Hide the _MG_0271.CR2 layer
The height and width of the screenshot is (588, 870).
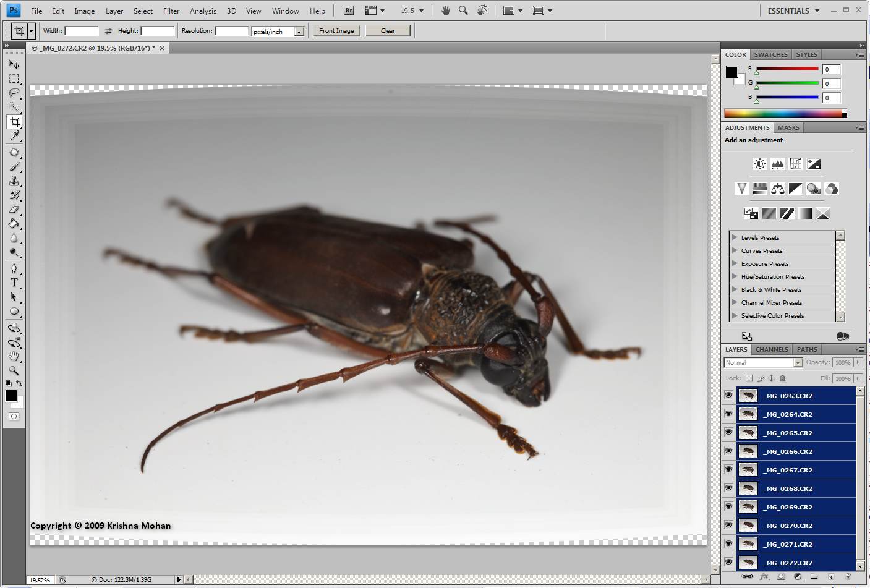pos(728,544)
